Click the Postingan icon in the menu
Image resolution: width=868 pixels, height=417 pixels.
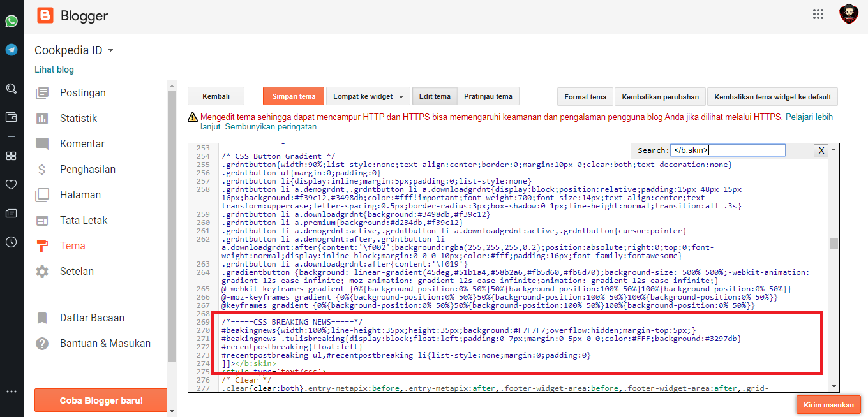(42, 93)
